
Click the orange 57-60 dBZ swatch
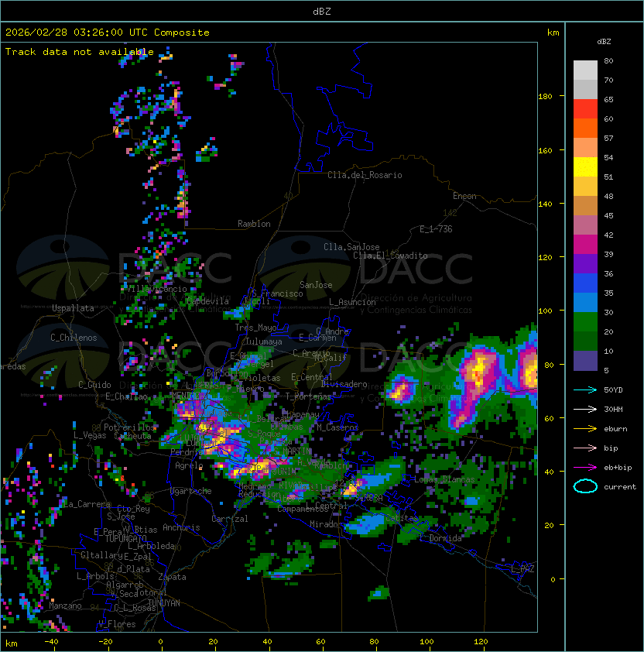click(x=585, y=128)
